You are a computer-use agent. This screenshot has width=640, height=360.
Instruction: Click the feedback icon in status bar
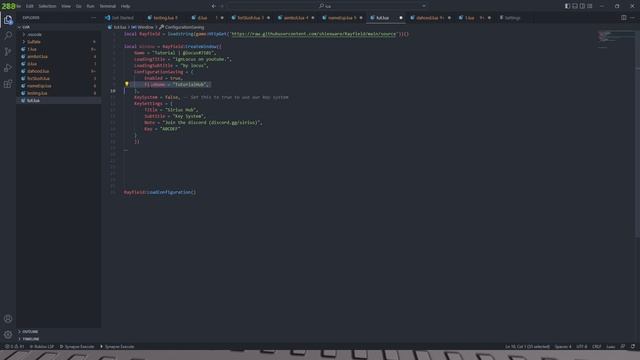pos(623,347)
